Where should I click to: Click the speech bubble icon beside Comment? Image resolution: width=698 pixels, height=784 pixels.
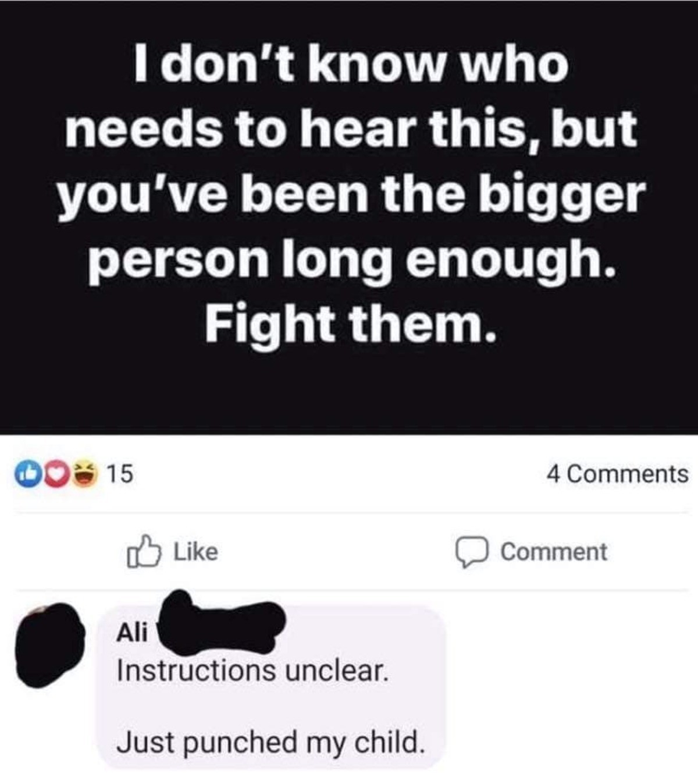pyautogui.click(x=472, y=552)
